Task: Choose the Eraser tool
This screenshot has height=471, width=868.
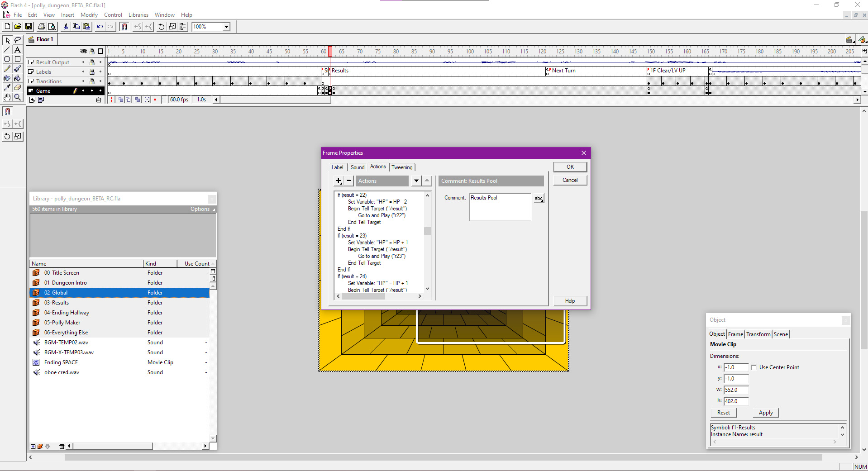Action: (x=18, y=88)
